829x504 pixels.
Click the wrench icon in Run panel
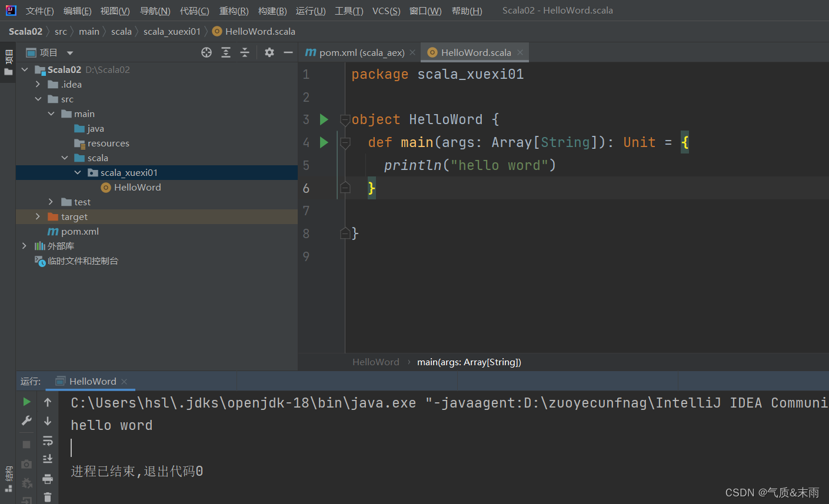[x=26, y=420]
